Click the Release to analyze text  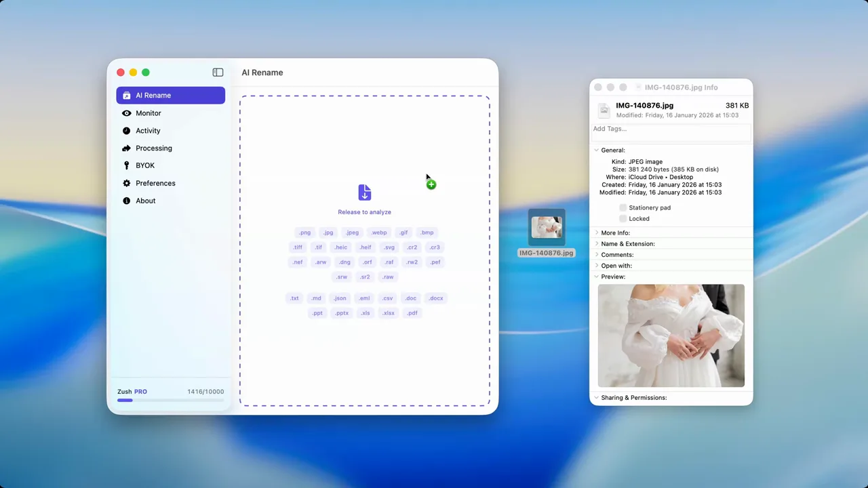pos(365,212)
